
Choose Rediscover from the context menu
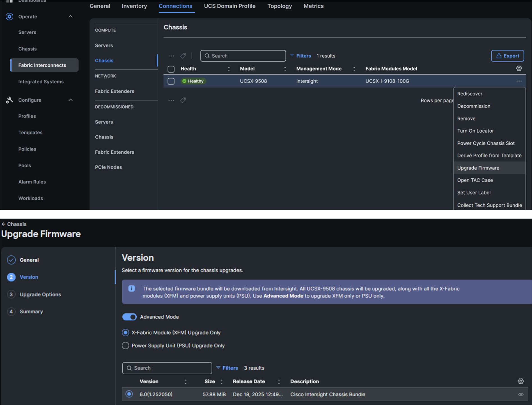click(489, 94)
